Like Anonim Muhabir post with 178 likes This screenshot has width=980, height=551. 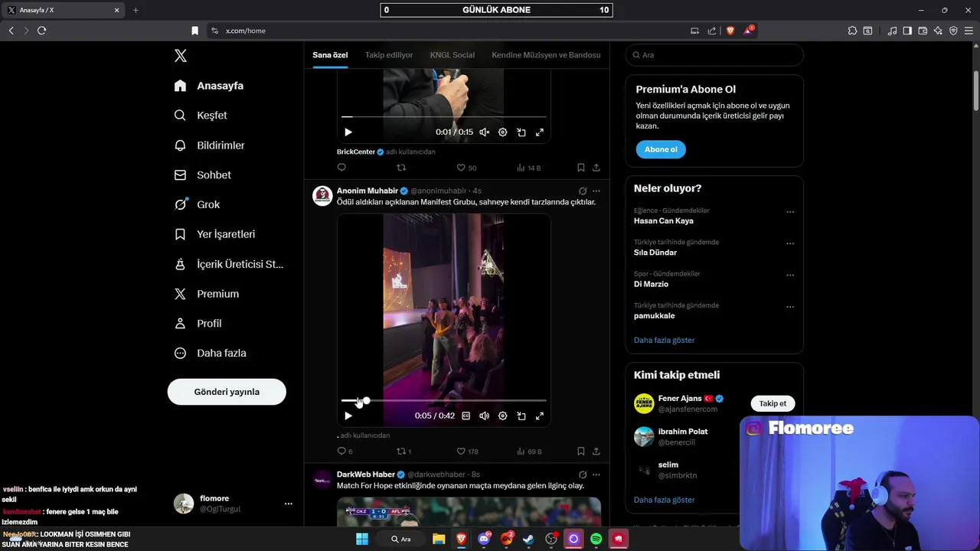click(x=467, y=452)
